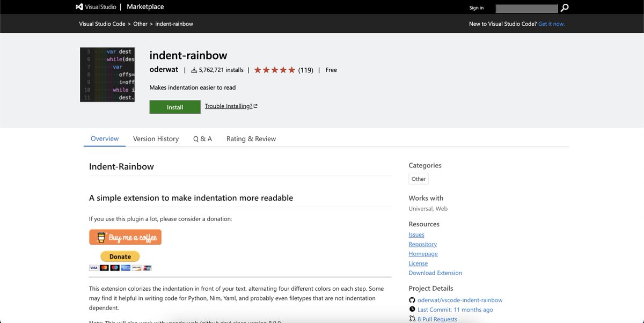Open the "Get it now" link
Viewport: 644px width, 323px height.
point(552,23)
